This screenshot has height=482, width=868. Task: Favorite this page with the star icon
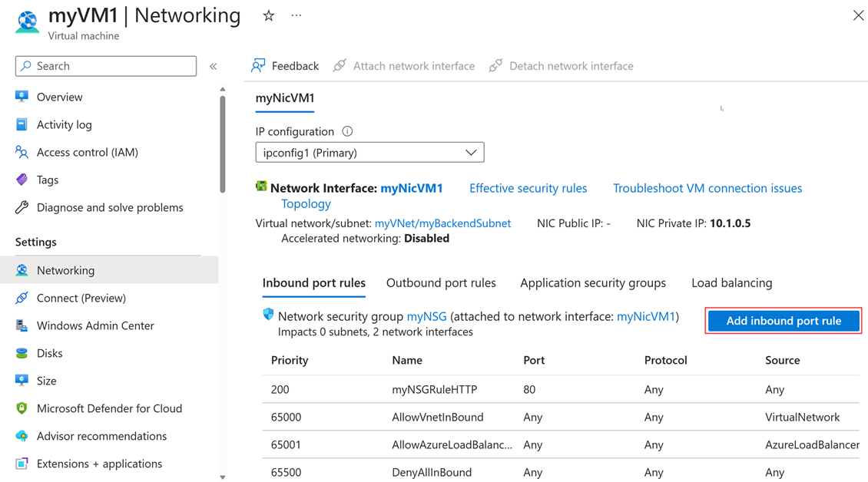pyautogui.click(x=269, y=15)
